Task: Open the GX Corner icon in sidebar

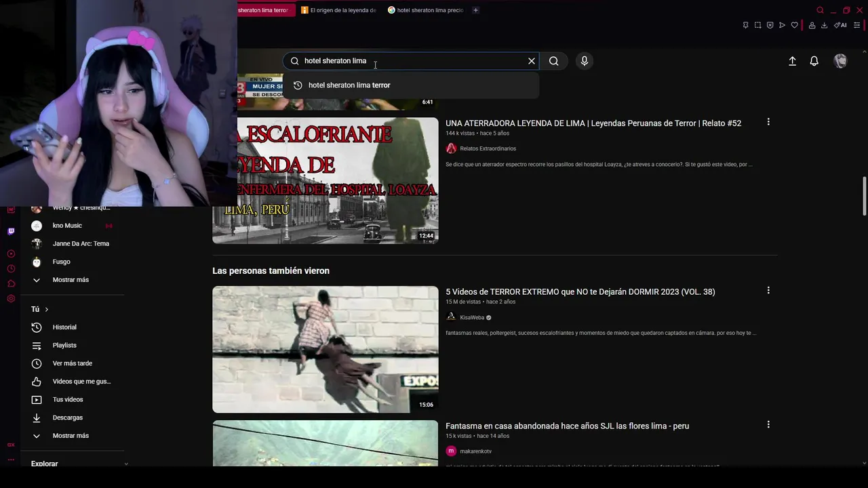Action: coord(11,445)
